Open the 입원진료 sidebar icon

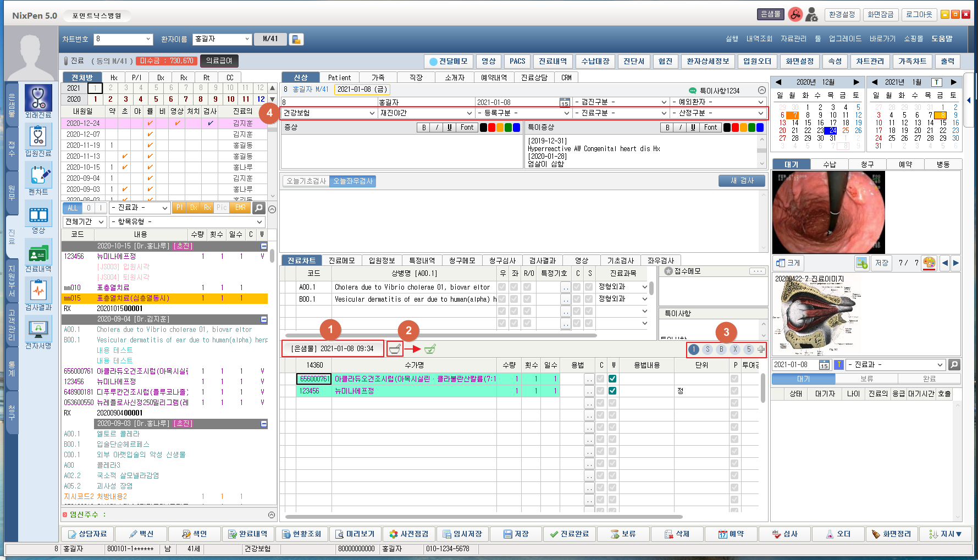(x=38, y=137)
